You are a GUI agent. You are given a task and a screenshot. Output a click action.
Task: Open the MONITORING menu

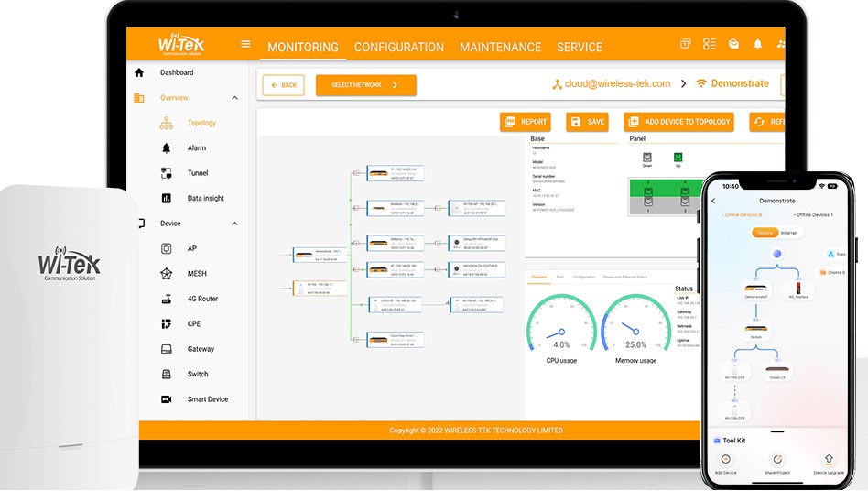(303, 47)
